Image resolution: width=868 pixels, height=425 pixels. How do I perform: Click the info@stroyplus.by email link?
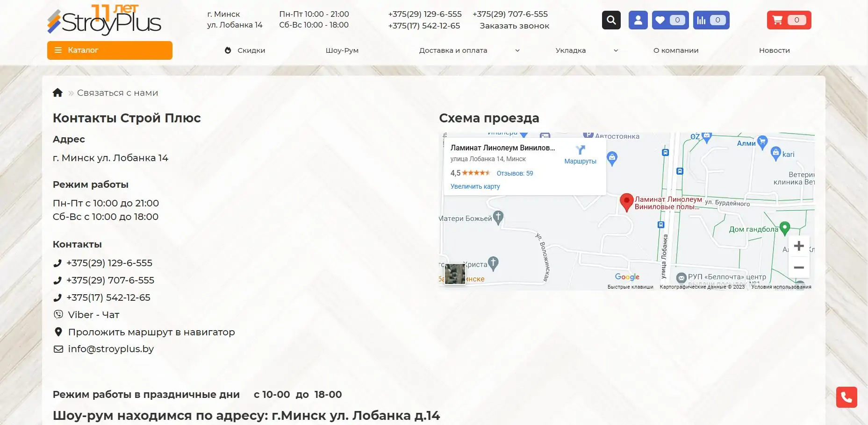coord(111,349)
